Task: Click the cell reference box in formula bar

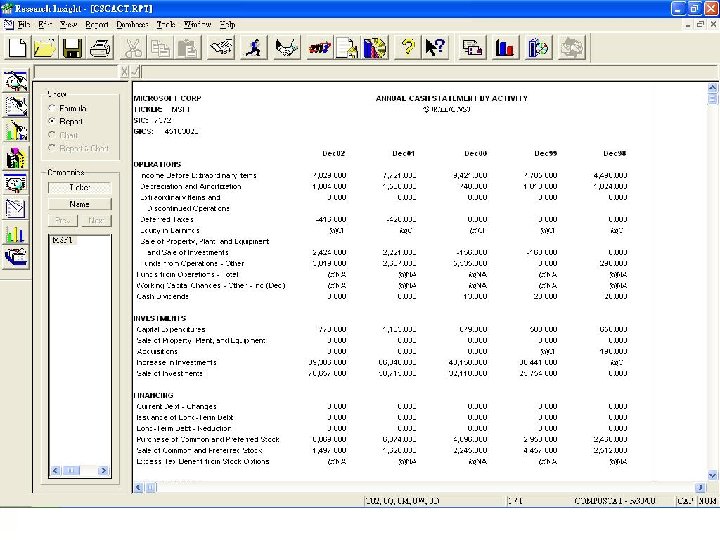Action: [x=76, y=72]
